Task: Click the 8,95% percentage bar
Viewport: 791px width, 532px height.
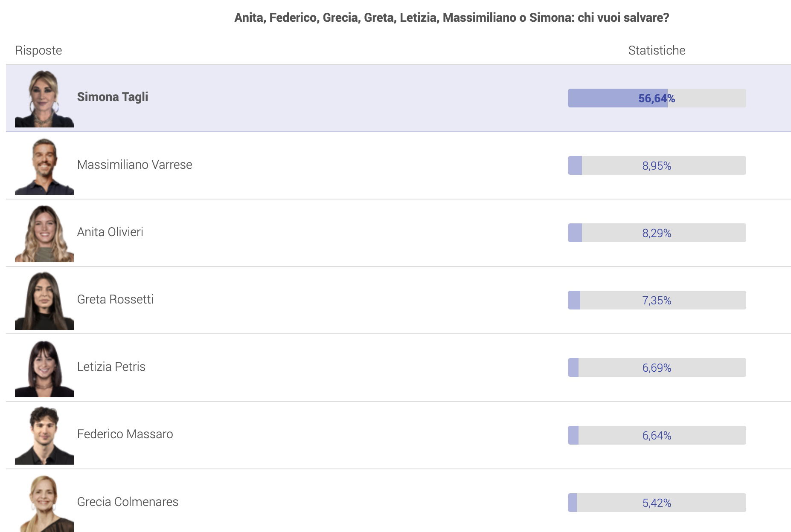Action: (x=657, y=165)
